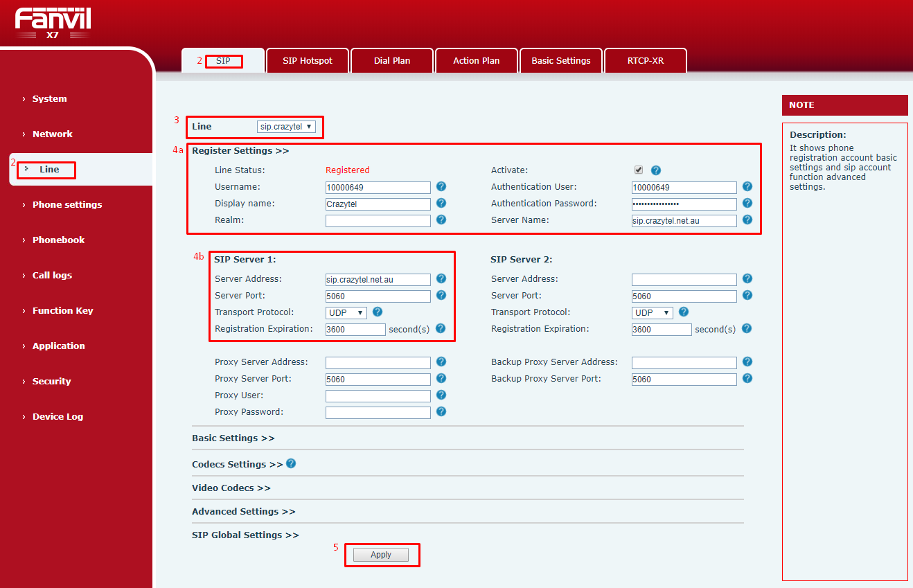Open Function Key in sidebar
The width and height of the screenshot is (913, 588).
coord(62,311)
